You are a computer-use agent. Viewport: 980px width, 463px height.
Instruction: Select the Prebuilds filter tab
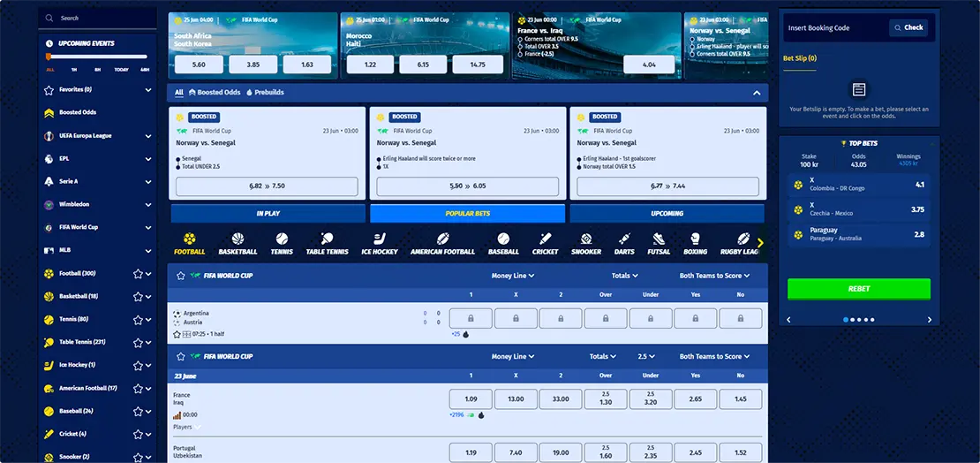[x=265, y=92]
